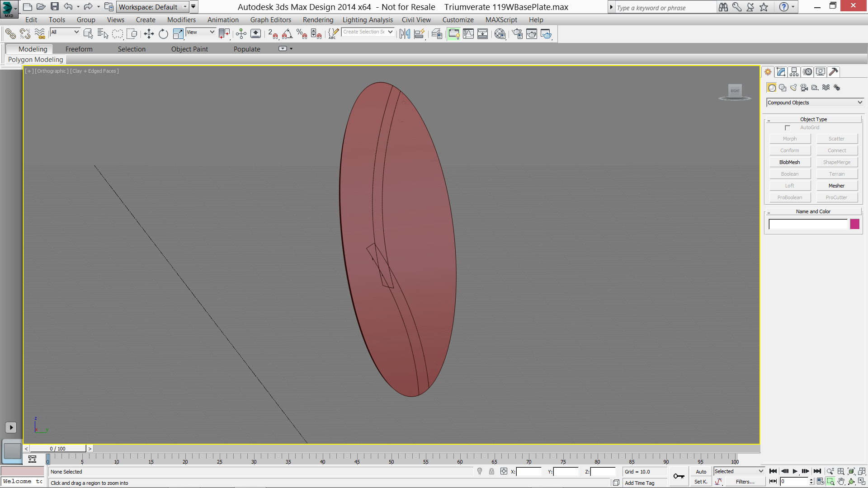Open the Modify command panel tab
The image size is (868, 488).
pyautogui.click(x=781, y=72)
